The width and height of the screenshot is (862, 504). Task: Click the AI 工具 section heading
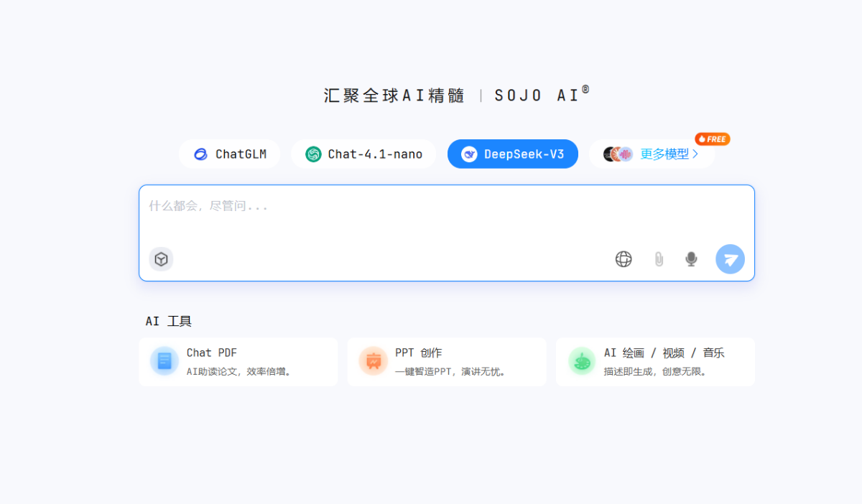[x=169, y=321]
